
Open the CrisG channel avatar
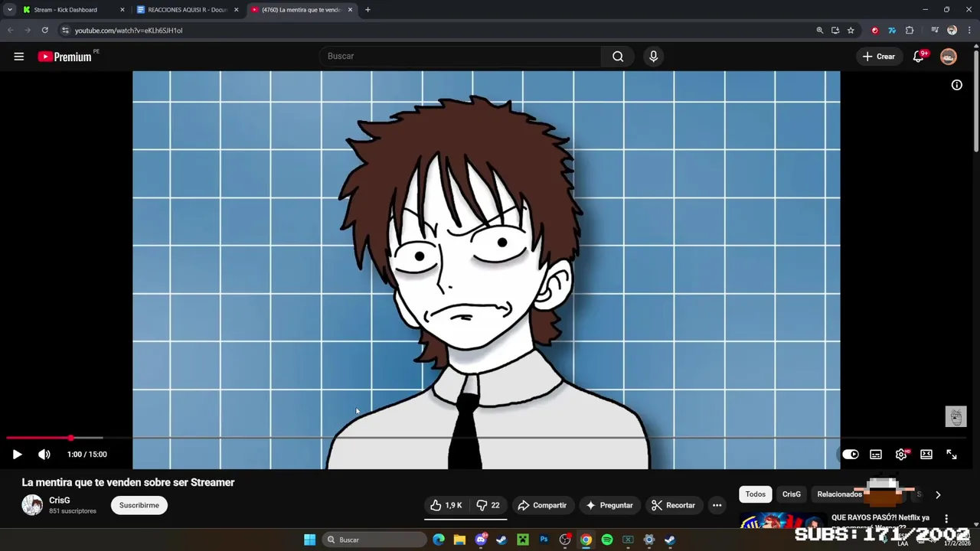(x=32, y=505)
